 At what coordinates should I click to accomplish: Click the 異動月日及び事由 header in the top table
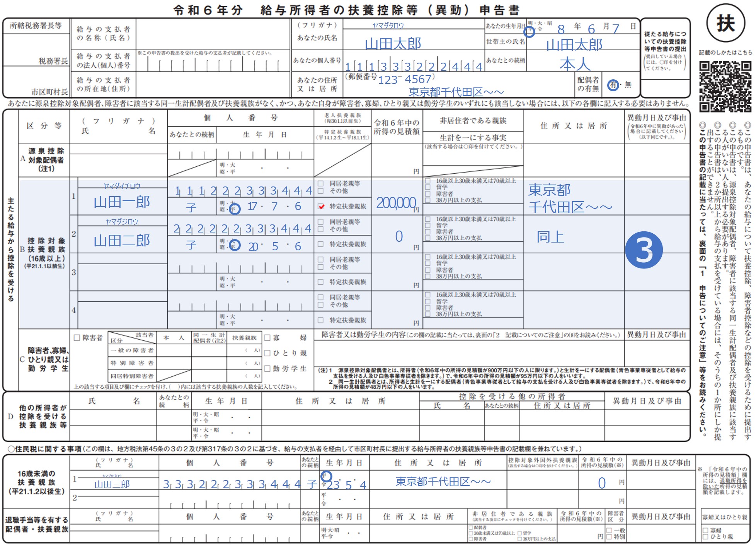click(657, 118)
